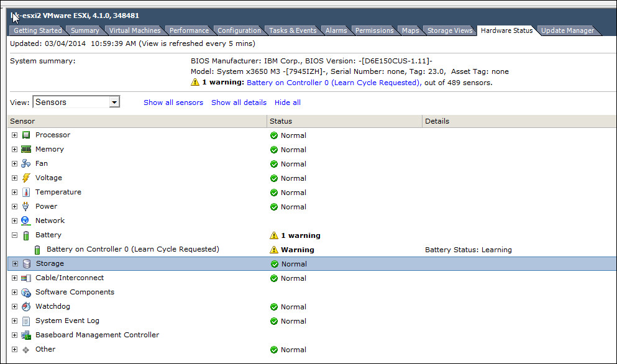This screenshot has height=364, width=617.
Task: Click the Network globe icon
Action: pos(25,221)
